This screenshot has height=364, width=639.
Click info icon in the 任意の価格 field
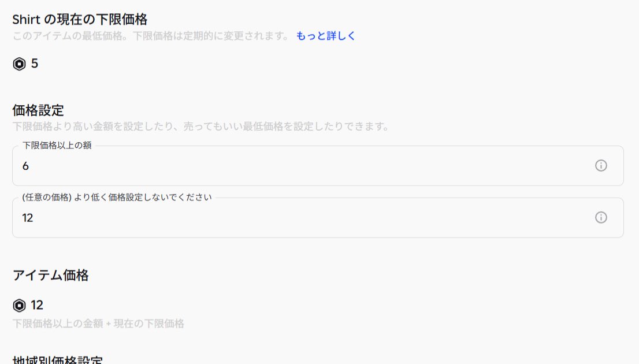tap(601, 217)
